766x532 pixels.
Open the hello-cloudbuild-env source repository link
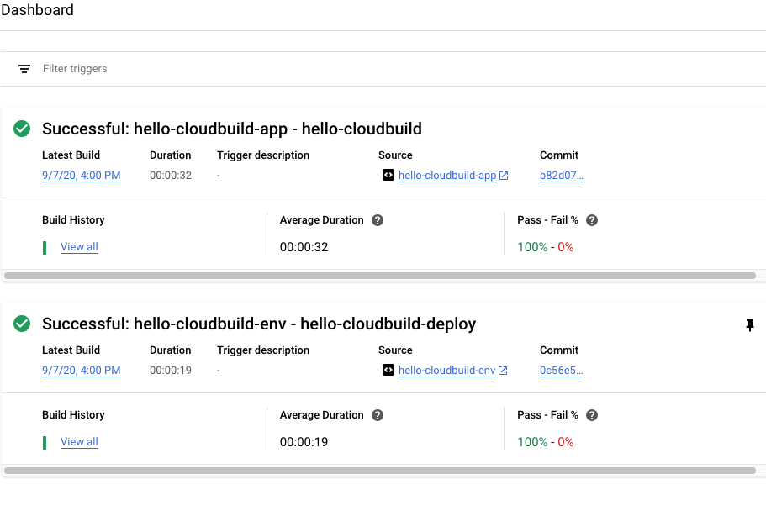click(x=446, y=371)
